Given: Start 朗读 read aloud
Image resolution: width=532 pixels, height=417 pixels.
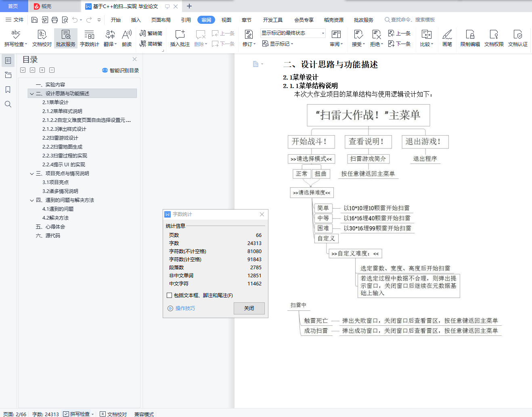Looking at the screenshot, I should (127, 38).
